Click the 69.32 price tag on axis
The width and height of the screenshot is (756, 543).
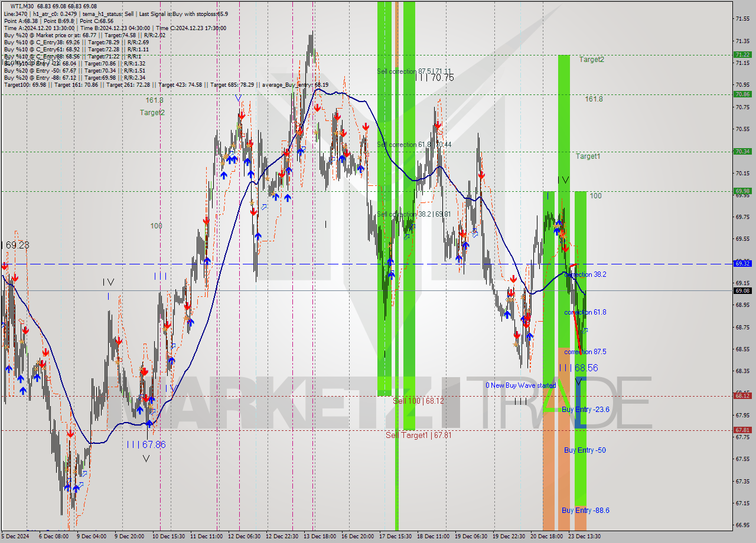tap(742, 263)
